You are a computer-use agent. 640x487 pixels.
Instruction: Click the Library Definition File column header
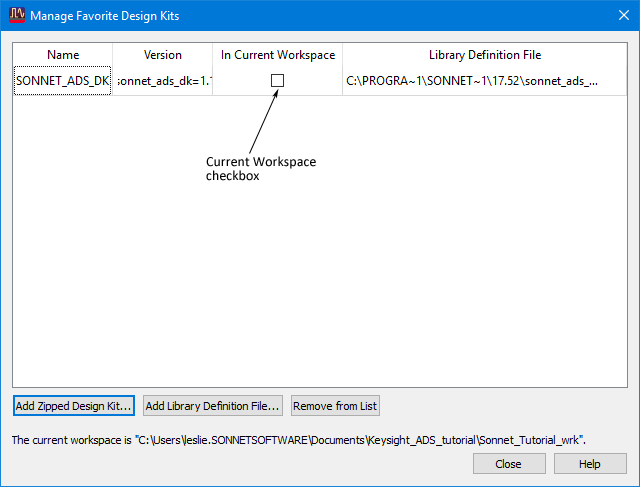pos(484,55)
